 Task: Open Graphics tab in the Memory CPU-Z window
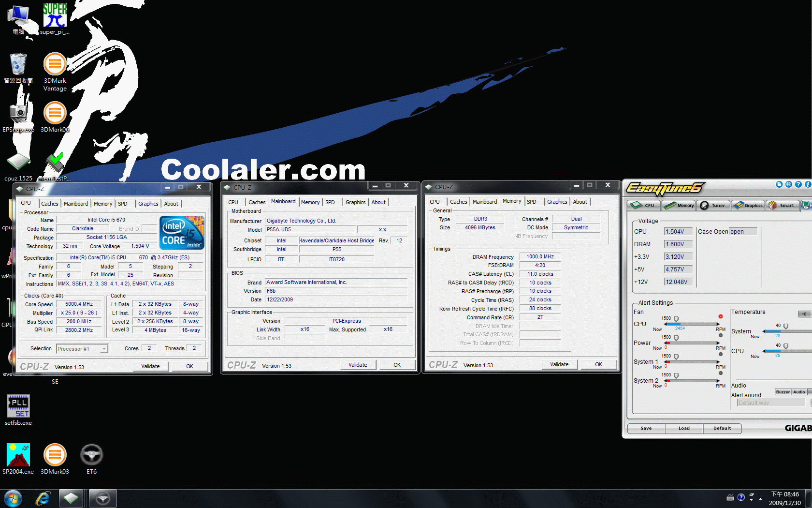(557, 202)
